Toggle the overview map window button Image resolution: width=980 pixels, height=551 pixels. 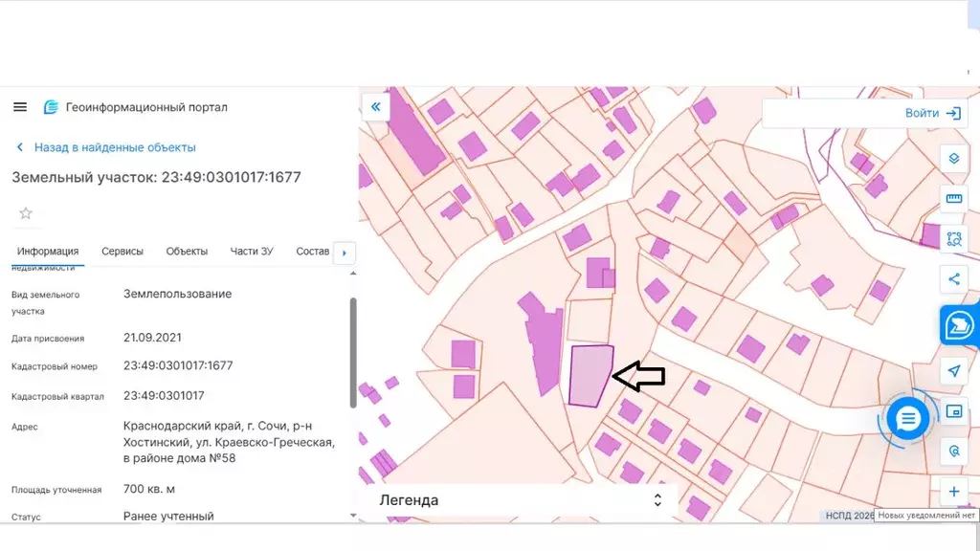pos(953,411)
